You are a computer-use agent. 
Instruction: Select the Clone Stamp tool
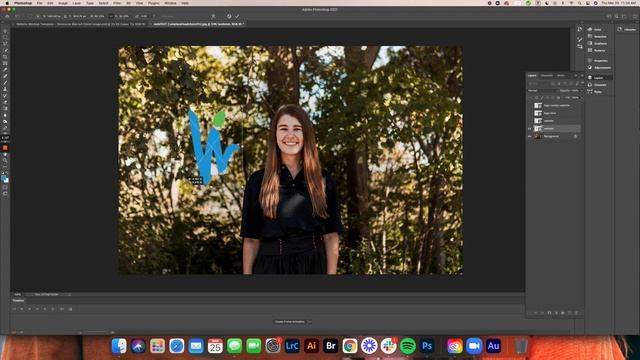pos(5,89)
